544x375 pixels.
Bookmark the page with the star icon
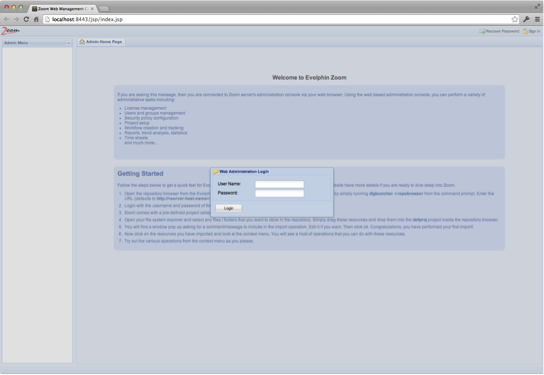pos(515,19)
